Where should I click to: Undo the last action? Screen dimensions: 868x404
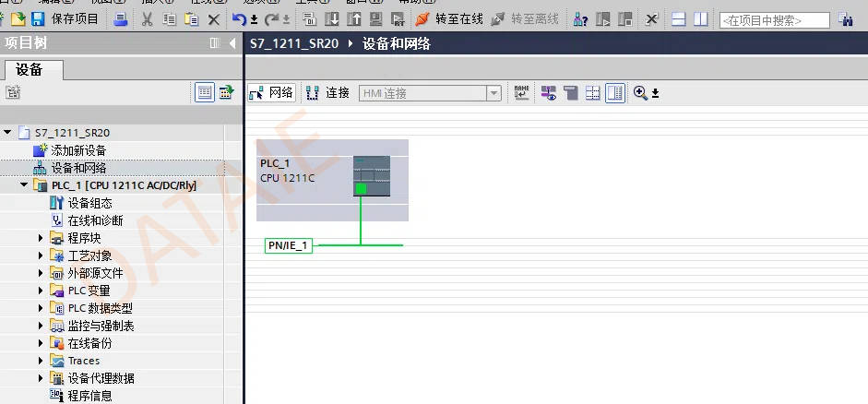[239, 20]
